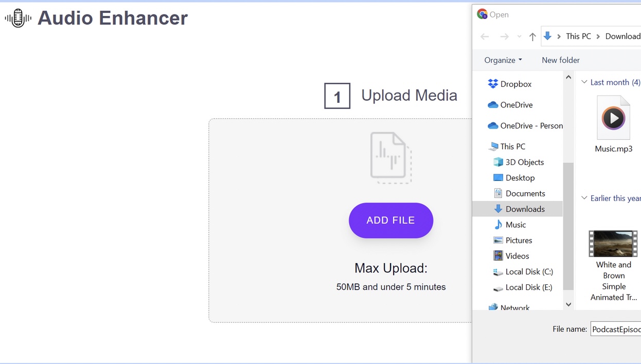Select the Videos folder icon
The image size is (641, 364).
(x=498, y=256)
